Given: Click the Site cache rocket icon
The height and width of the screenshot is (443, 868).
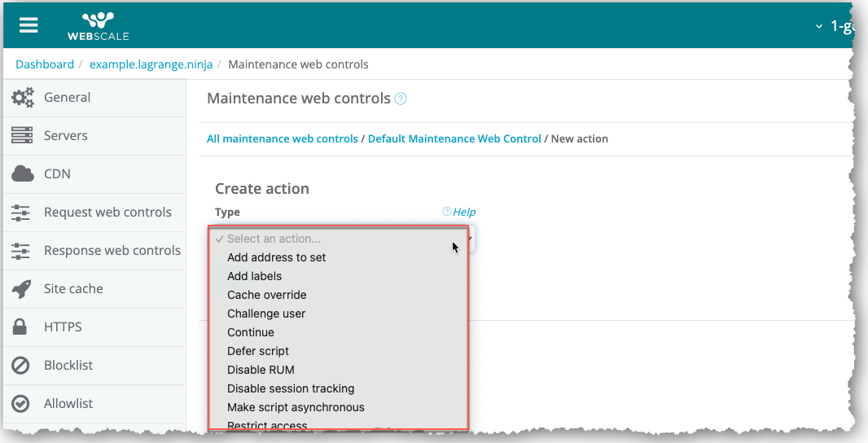Looking at the screenshot, I should click(x=22, y=289).
